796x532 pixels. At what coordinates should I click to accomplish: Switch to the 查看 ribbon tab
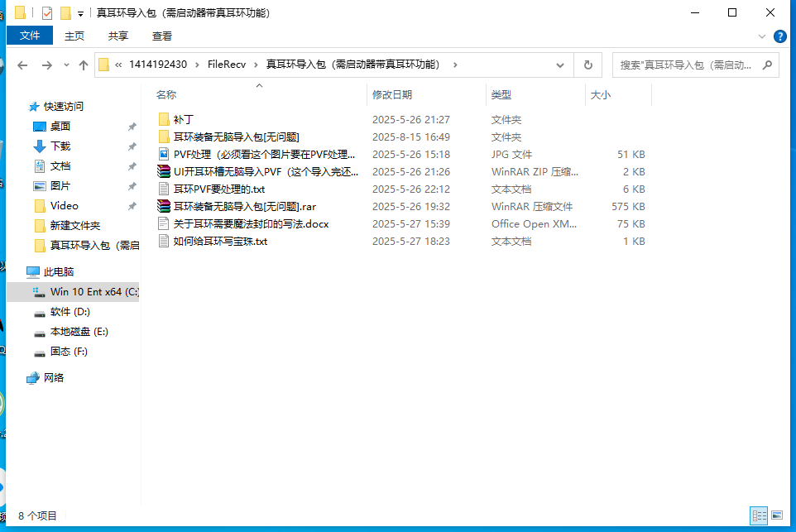click(161, 36)
